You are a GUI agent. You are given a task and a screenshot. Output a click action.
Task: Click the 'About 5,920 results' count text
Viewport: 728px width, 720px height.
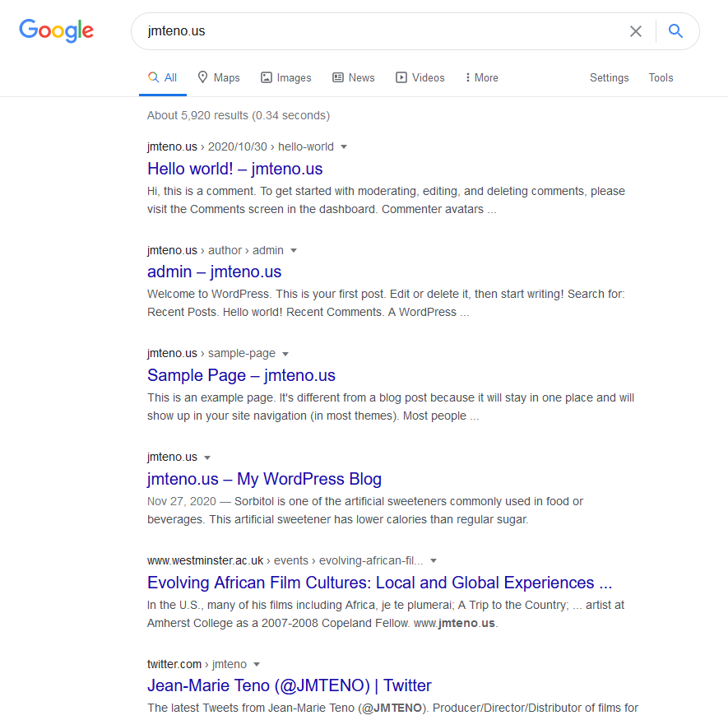click(239, 115)
